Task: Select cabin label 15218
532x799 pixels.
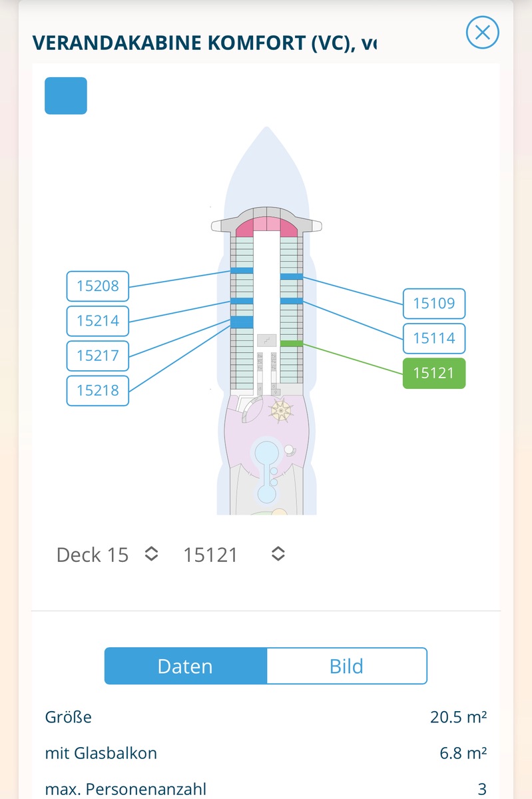Action: tap(98, 390)
